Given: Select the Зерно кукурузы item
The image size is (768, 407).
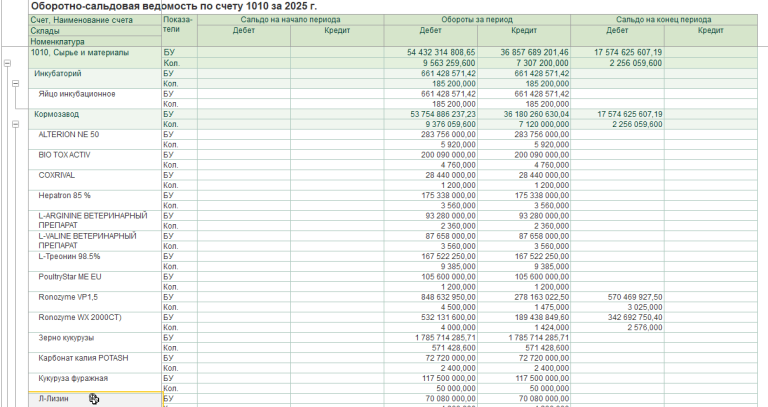Looking at the screenshot, I should click(66, 337).
